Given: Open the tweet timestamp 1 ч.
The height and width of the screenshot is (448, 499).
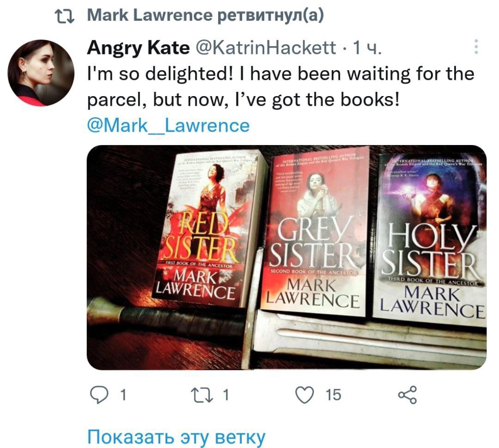Looking at the screenshot, I should 367,48.
